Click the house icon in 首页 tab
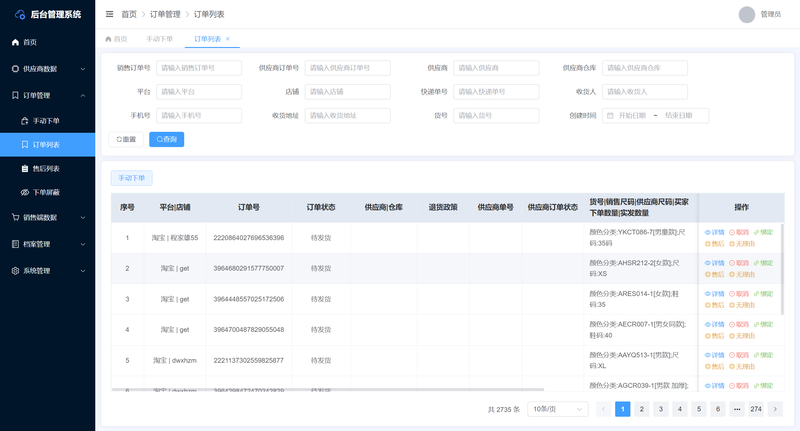The height and width of the screenshot is (431, 800). pyautogui.click(x=108, y=39)
